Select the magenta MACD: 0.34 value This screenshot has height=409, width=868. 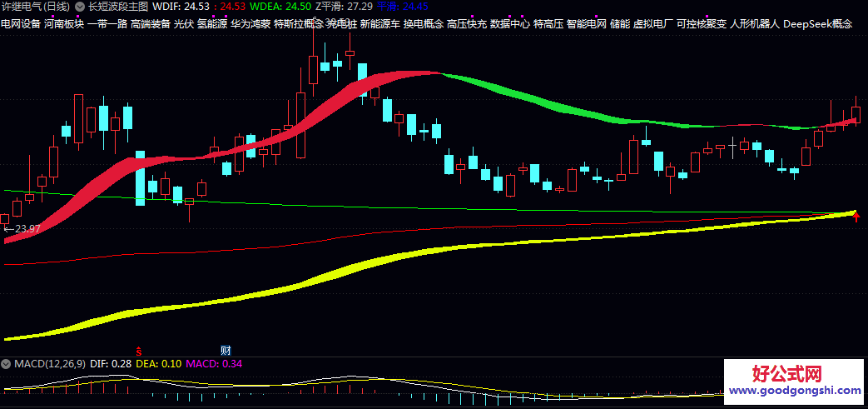(214, 364)
